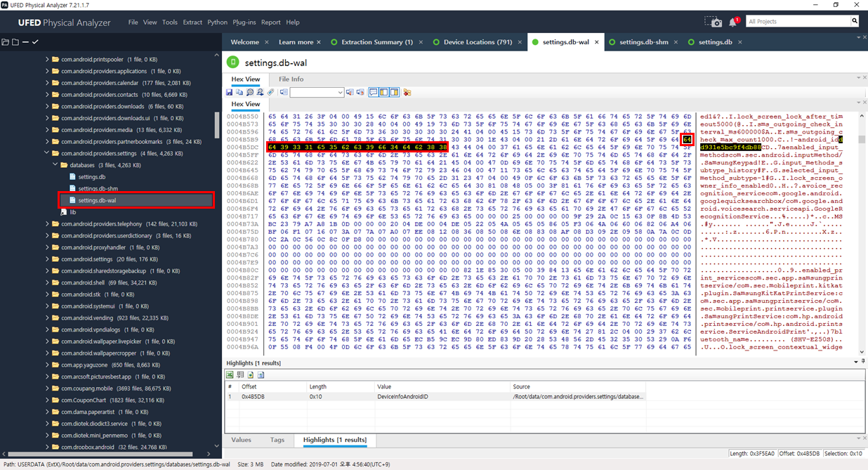Open the Report menu
The height and width of the screenshot is (470, 868).
click(x=271, y=22)
